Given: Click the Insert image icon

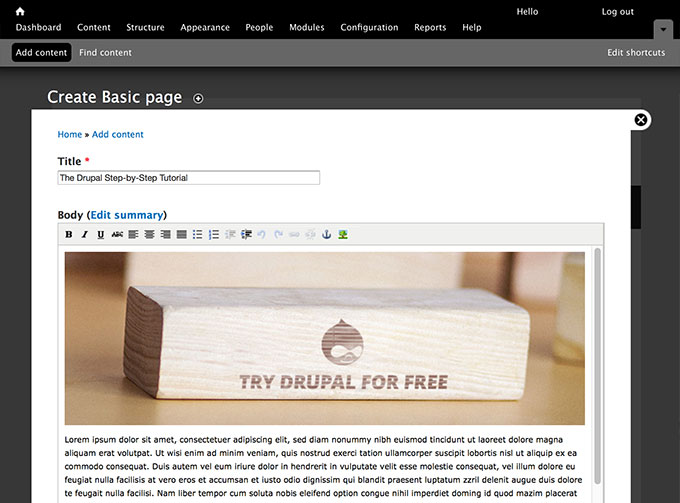Looking at the screenshot, I should coord(343,235).
